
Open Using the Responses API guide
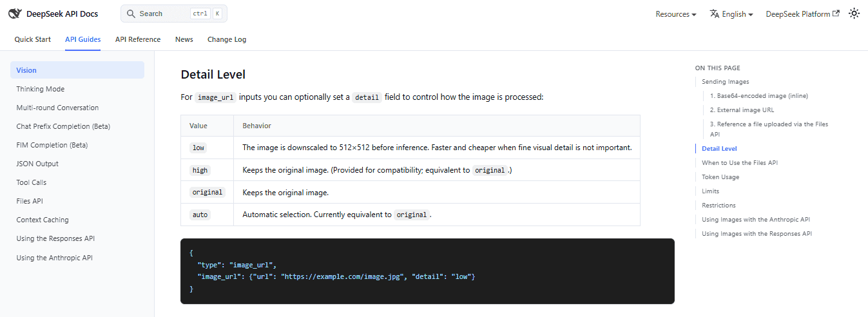tap(77, 238)
